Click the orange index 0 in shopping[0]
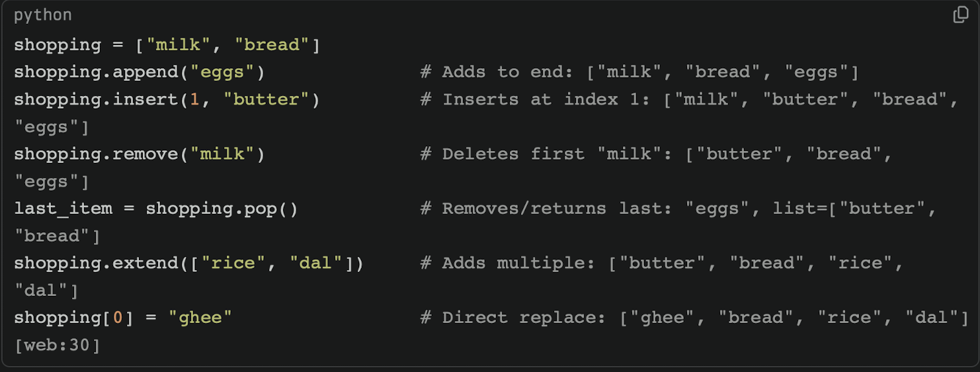980x372 pixels. pos(118,318)
